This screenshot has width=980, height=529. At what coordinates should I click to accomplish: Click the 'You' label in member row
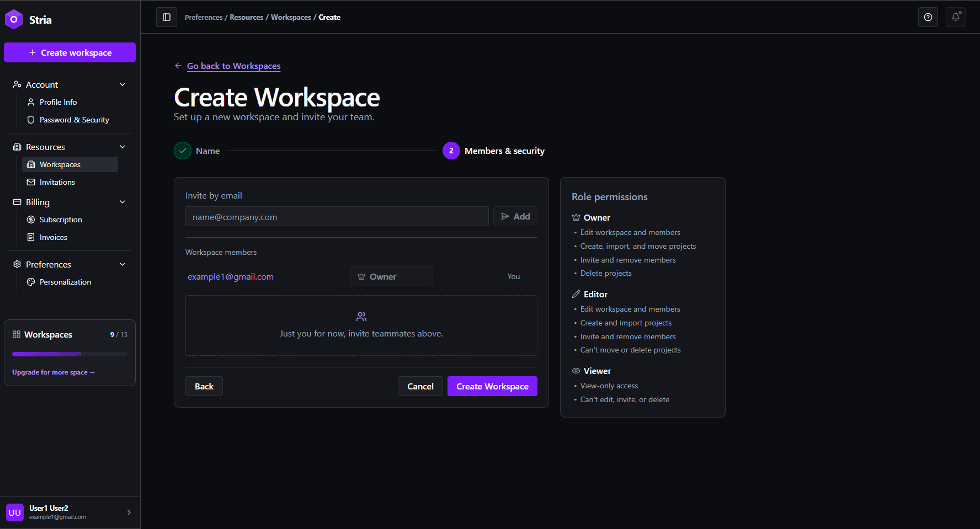(514, 276)
